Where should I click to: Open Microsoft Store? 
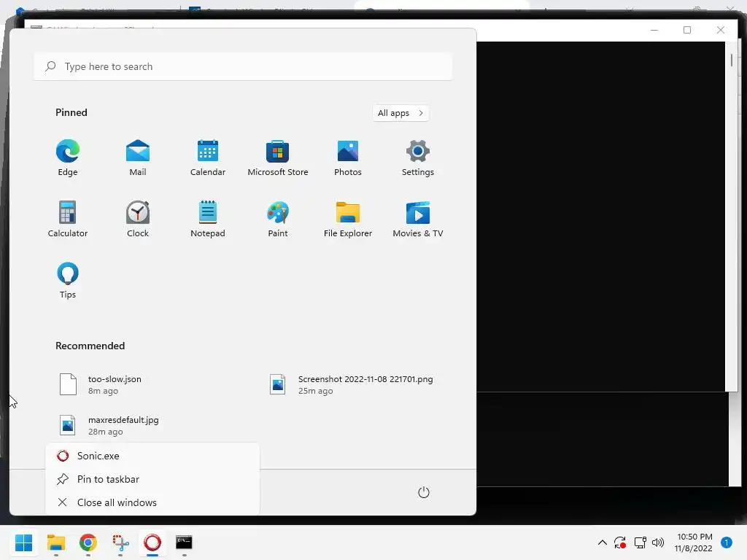pyautogui.click(x=278, y=157)
